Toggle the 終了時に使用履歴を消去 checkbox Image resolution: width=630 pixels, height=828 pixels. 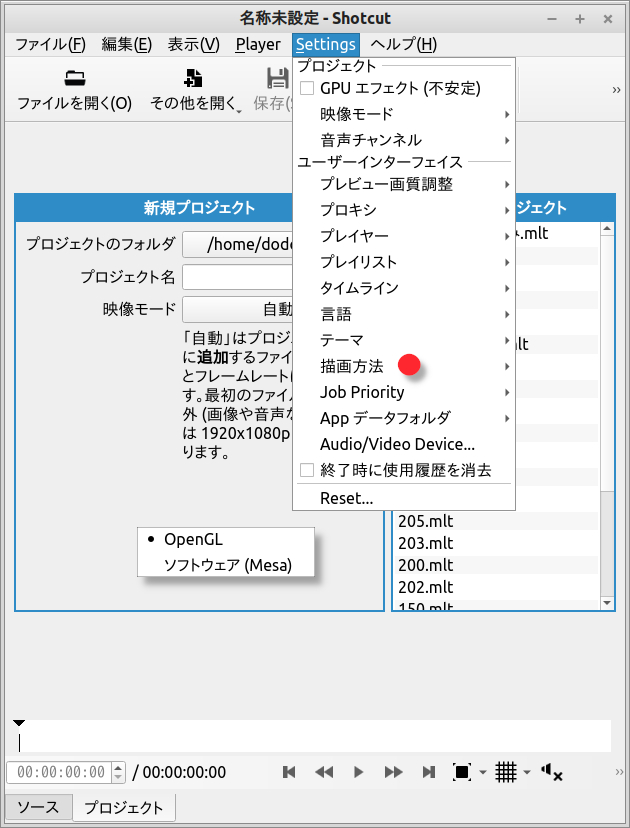pyautogui.click(x=308, y=470)
